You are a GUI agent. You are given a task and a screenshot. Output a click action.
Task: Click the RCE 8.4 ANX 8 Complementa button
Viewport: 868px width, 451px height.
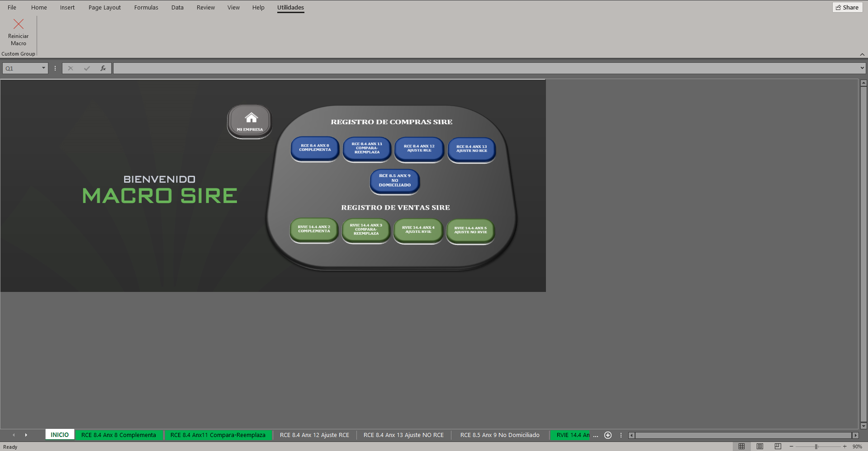(315, 148)
